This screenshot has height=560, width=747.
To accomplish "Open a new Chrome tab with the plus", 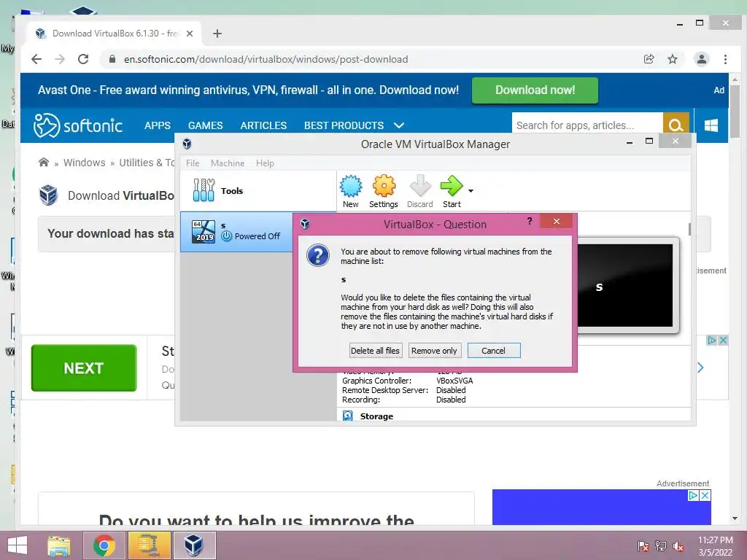I will tap(217, 34).
